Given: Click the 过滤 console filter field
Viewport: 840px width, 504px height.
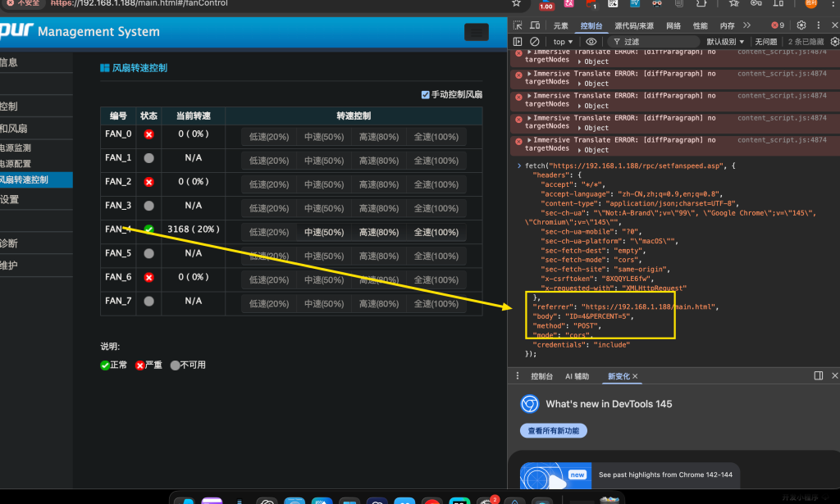Looking at the screenshot, I should point(656,42).
